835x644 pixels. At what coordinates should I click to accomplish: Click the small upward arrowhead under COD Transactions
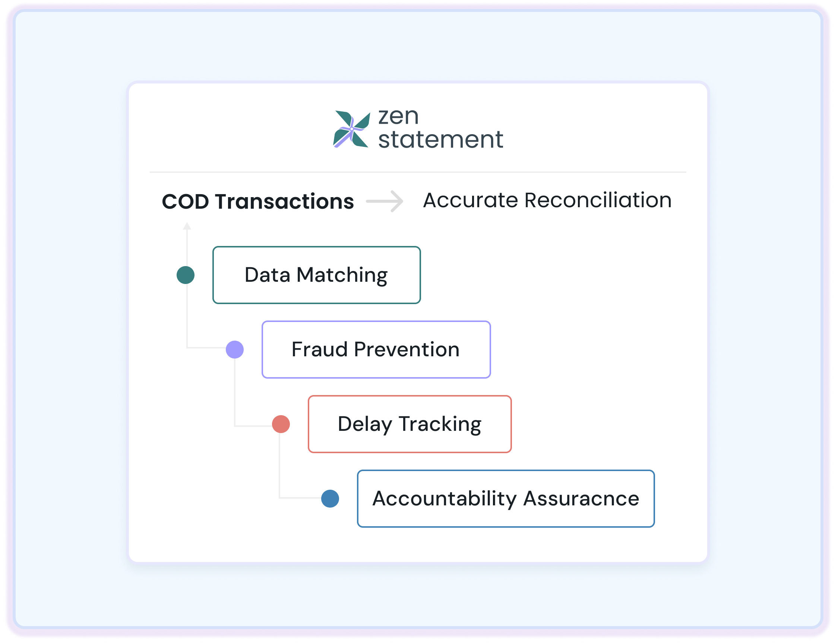click(187, 226)
